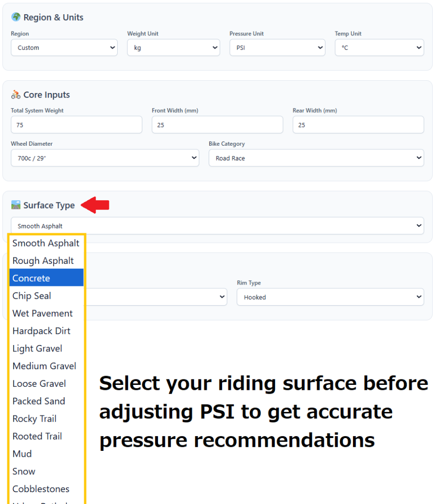
Task: Click the cyclist icon beside Core Inputs
Action: pyautogui.click(x=15, y=94)
